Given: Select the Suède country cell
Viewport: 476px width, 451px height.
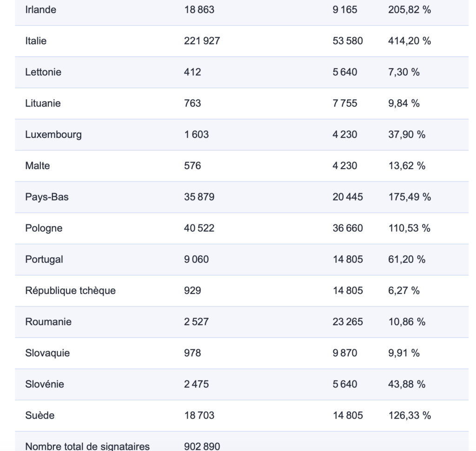Looking at the screenshot, I should click(x=40, y=415).
